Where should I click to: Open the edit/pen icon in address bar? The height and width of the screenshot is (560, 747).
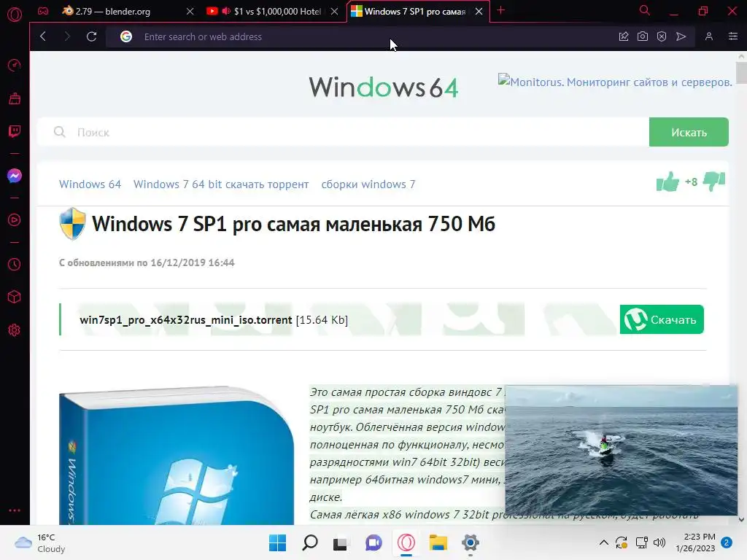point(624,36)
